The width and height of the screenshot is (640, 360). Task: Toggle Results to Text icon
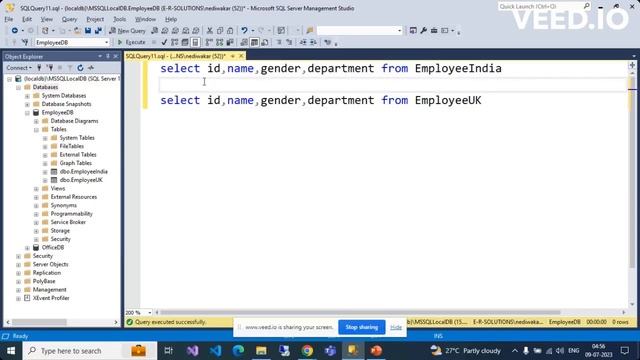click(244, 42)
